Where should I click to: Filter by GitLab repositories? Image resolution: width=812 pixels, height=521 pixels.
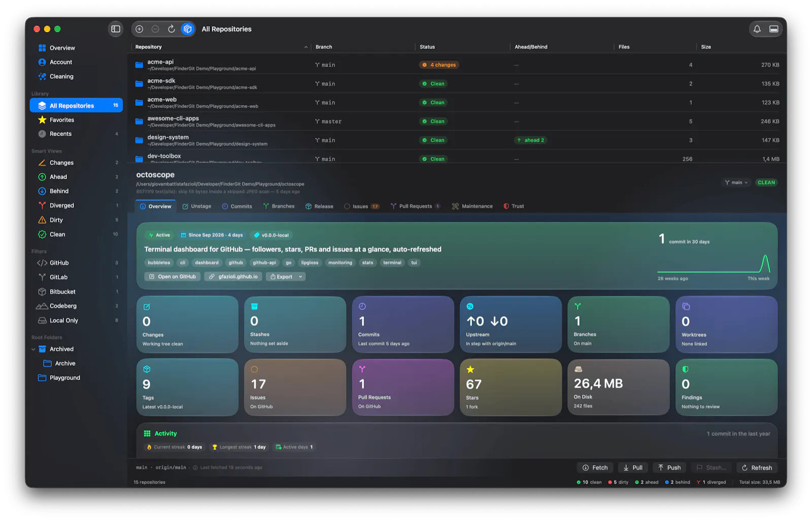coord(76,277)
